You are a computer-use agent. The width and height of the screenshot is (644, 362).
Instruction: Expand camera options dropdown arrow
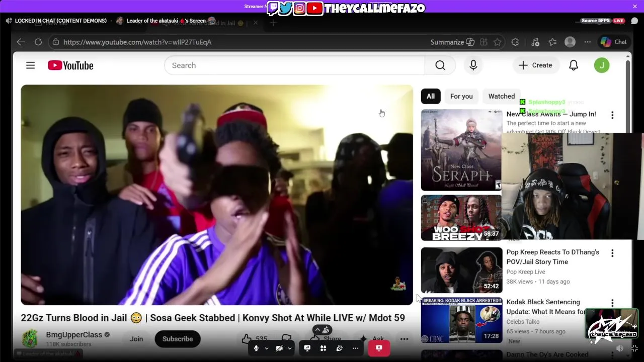point(289,348)
